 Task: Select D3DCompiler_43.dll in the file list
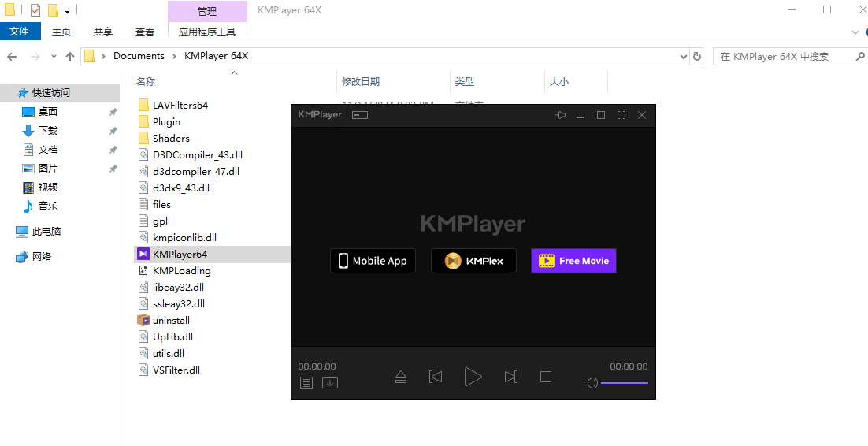click(x=197, y=155)
